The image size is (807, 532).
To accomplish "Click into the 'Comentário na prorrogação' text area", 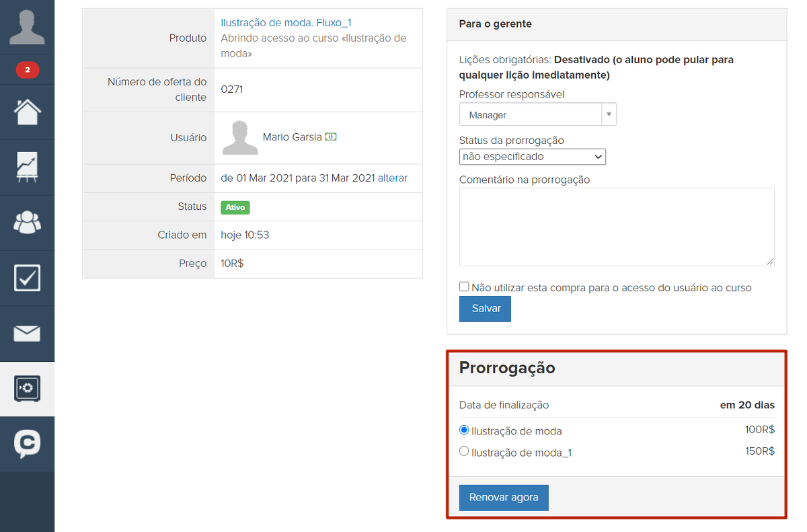I will [x=616, y=227].
